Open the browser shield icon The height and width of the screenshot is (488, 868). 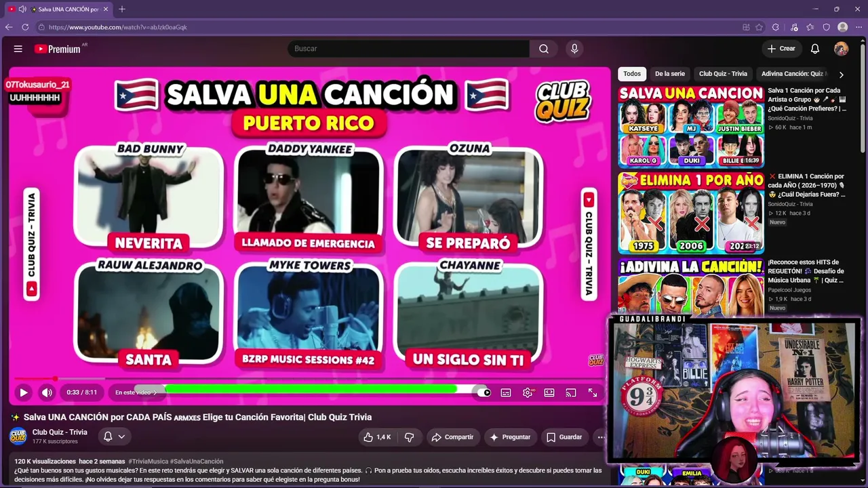coord(827,27)
